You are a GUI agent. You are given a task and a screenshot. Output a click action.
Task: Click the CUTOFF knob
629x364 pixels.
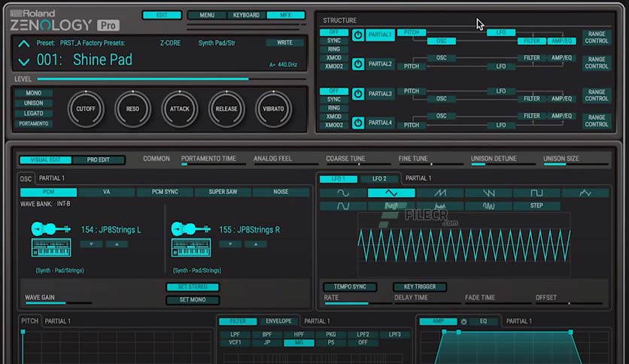[x=86, y=109]
